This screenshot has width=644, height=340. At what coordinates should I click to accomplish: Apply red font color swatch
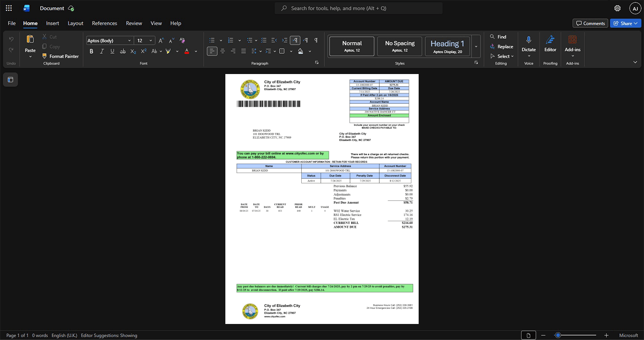187,51
